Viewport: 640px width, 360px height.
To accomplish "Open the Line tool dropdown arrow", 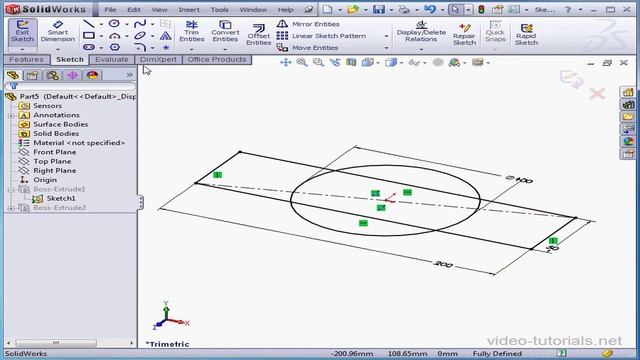I will tap(101, 24).
